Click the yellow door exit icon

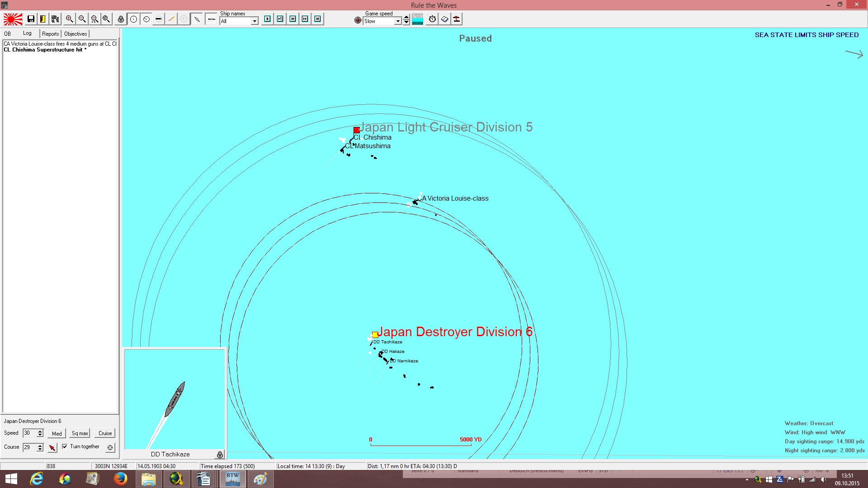(x=42, y=19)
